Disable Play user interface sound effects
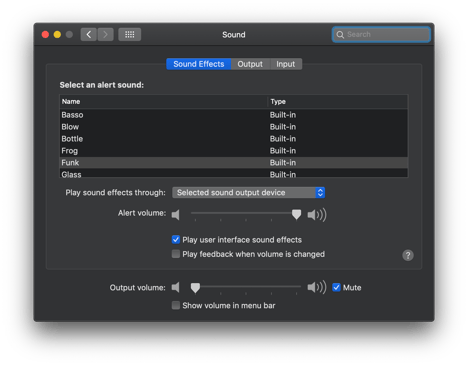Viewport: 468px width, 366px height. tap(176, 239)
